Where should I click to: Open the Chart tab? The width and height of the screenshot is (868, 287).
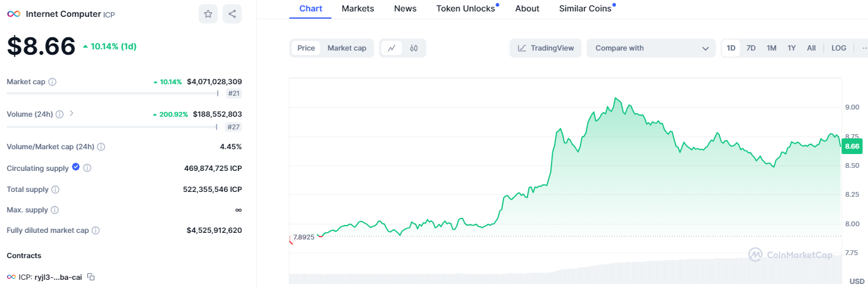[310, 8]
